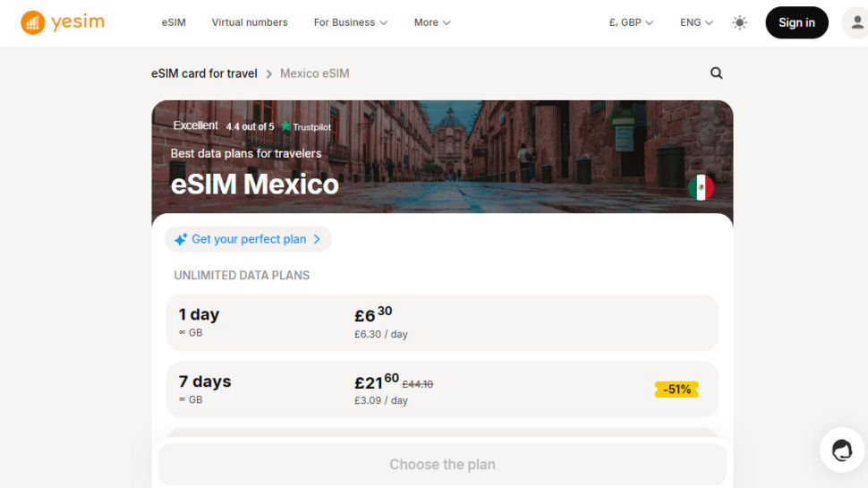
Task: Click the -51% discount badge
Action: pyautogui.click(x=677, y=390)
